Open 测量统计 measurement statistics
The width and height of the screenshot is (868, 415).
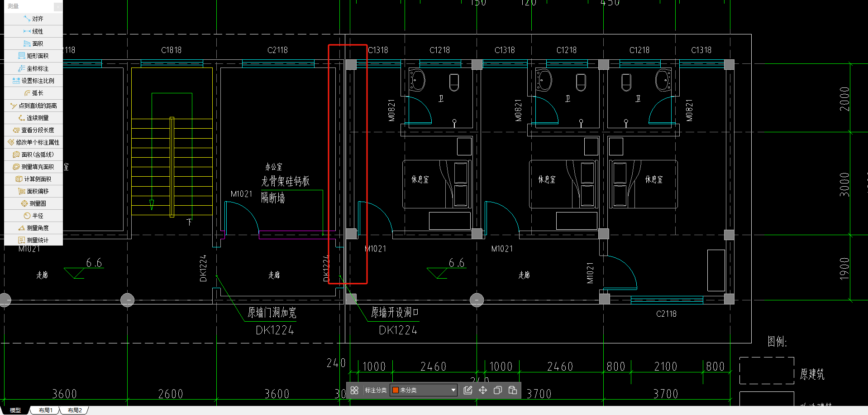(x=33, y=240)
